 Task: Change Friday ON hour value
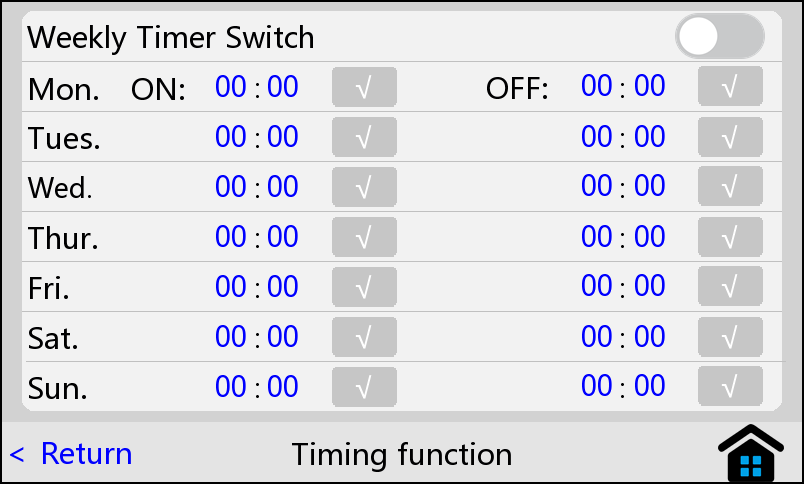click(231, 286)
